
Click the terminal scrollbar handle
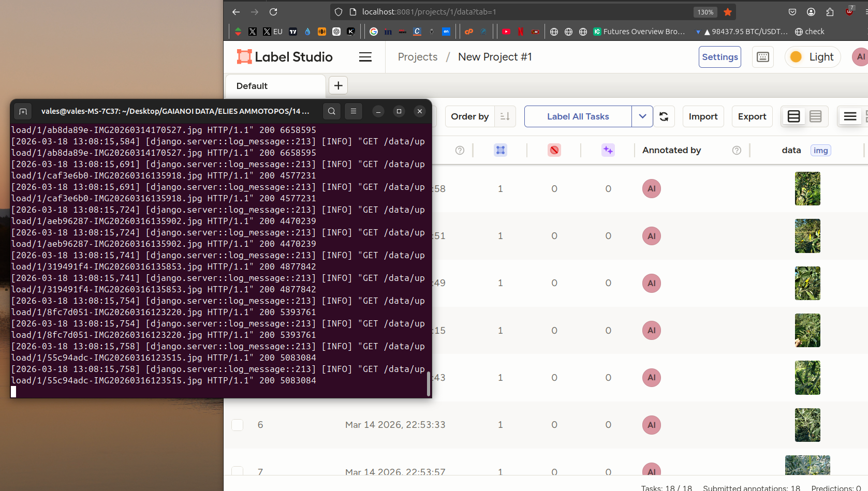[x=428, y=383]
